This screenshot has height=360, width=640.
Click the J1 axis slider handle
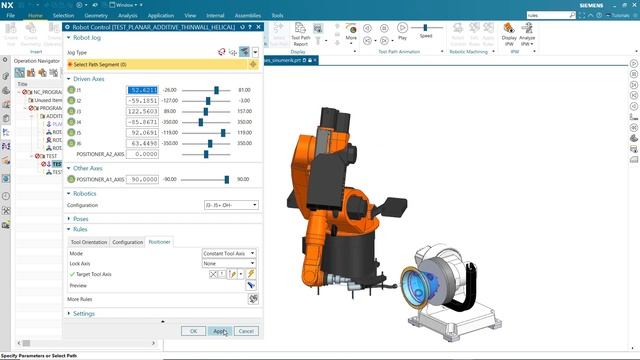pyautogui.click(x=216, y=90)
